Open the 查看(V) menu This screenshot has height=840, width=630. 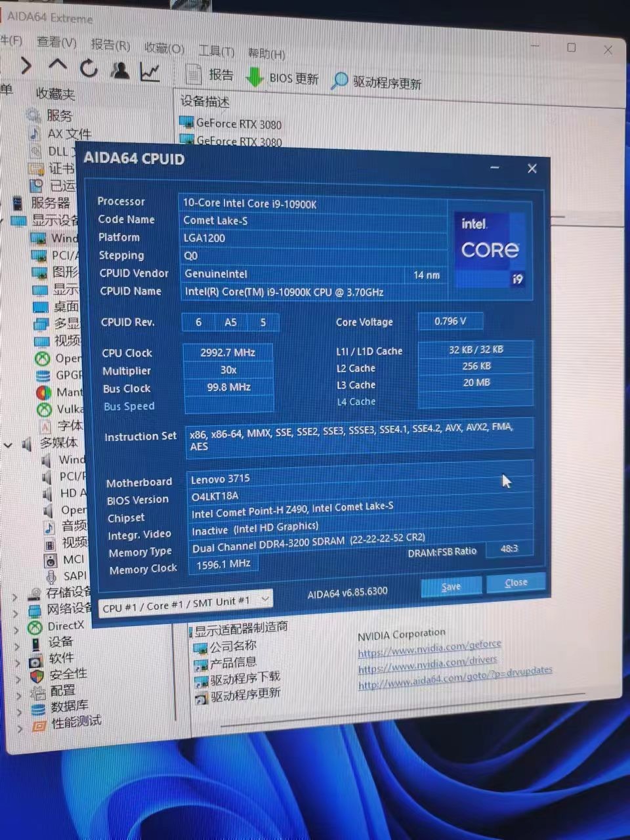56,43
